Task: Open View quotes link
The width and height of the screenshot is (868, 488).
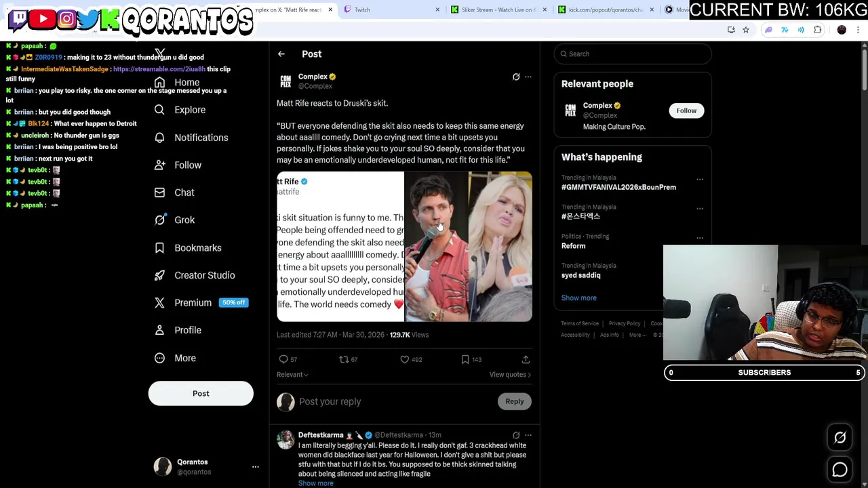Action: click(510, 375)
